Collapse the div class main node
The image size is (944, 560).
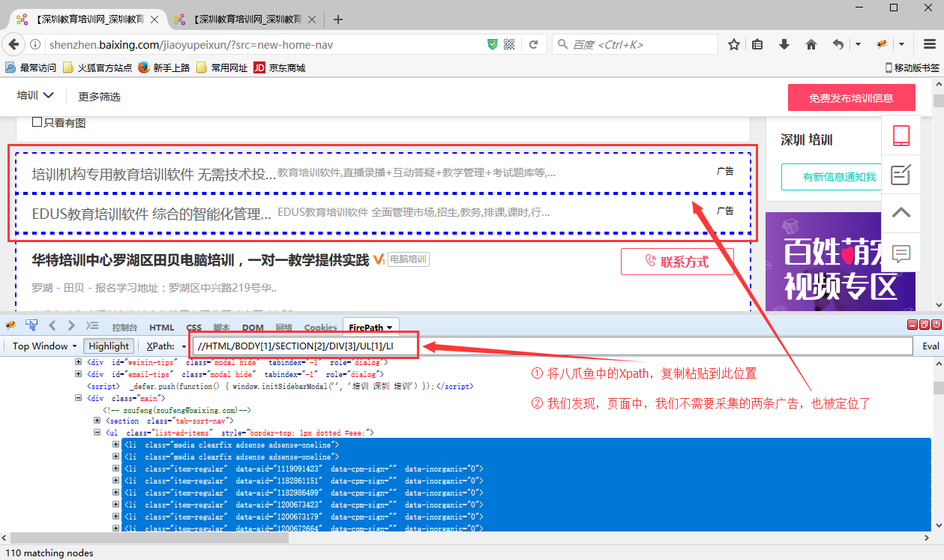point(79,398)
